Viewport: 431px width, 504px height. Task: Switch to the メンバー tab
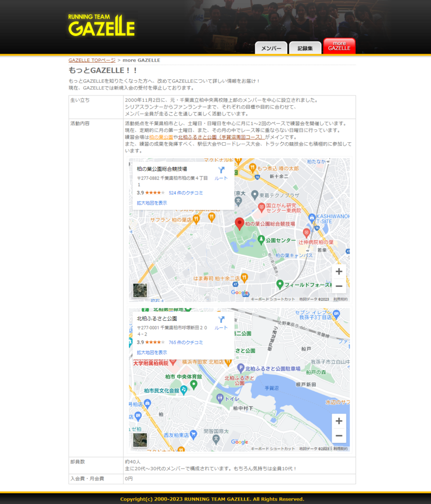click(x=270, y=48)
